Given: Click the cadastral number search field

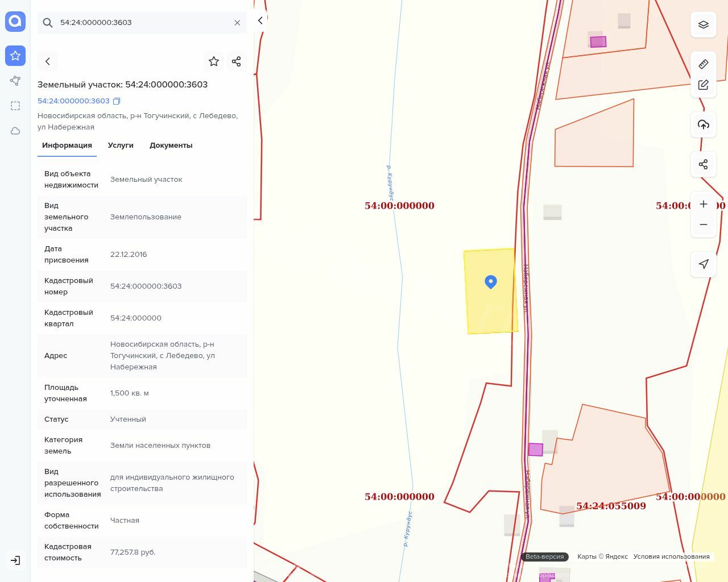Looking at the screenshot, I should pyautogui.click(x=142, y=23).
